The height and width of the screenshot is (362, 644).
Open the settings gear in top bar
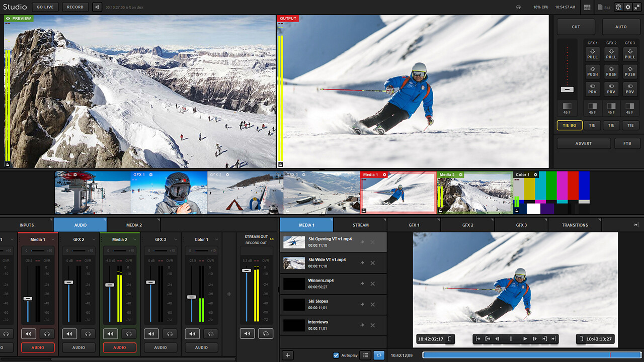click(x=627, y=7)
